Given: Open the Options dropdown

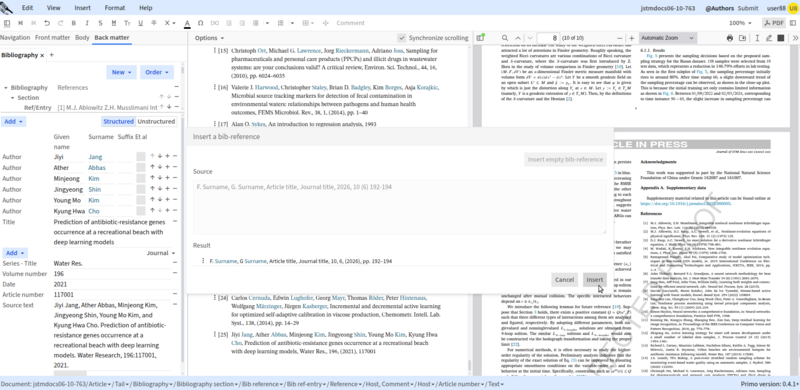Looking at the screenshot, I should point(209,38).
